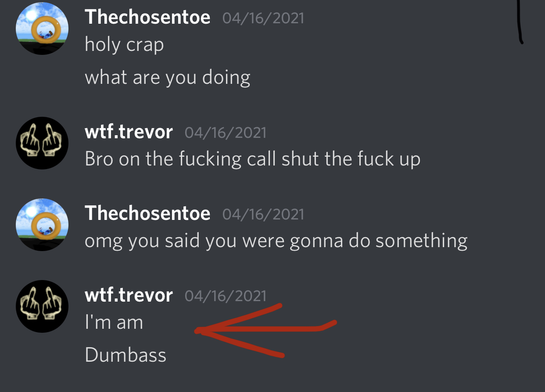Click the timestamp above "omg you said" message
The width and height of the screenshot is (545, 392).
263,214
